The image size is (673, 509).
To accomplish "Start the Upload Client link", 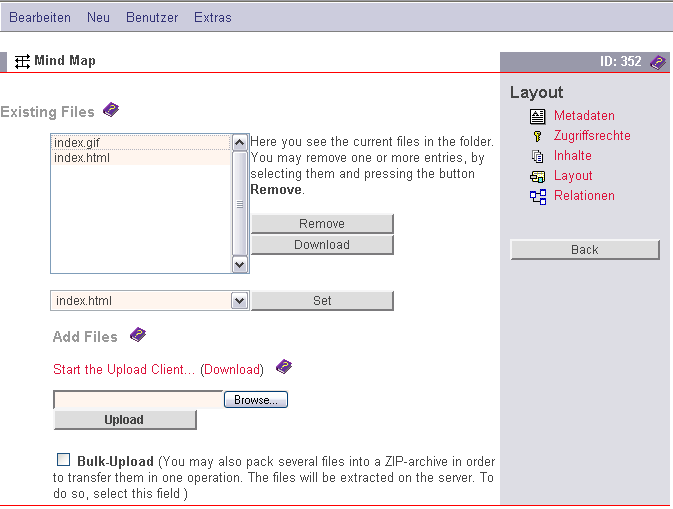I will 124,370.
